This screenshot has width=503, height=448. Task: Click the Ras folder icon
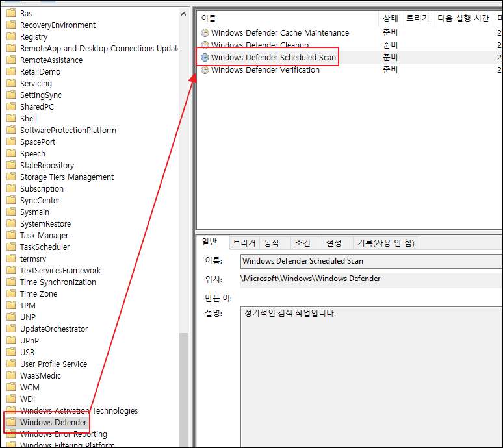[x=11, y=13]
